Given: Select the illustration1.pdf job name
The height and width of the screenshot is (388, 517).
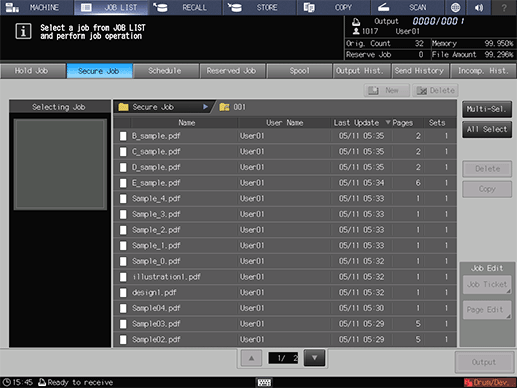Looking at the screenshot, I should pyautogui.click(x=166, y=277).
